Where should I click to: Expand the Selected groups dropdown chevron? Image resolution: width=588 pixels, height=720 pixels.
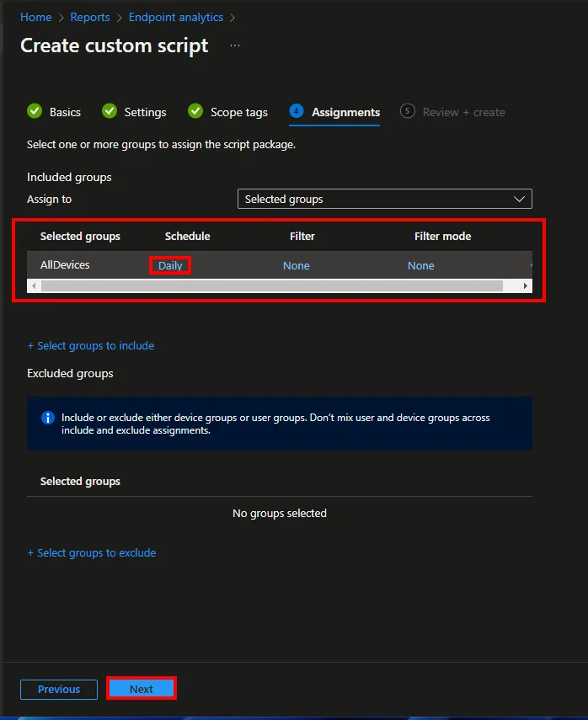519,199
